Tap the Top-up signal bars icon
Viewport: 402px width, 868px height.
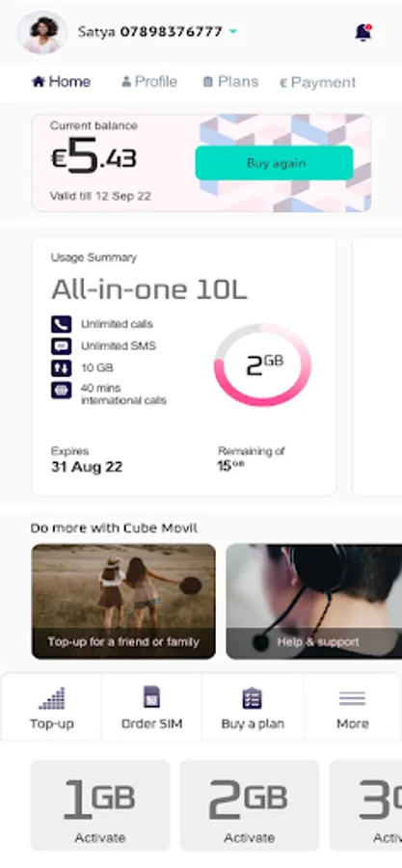pyautogui.click(x=52, y=698)
